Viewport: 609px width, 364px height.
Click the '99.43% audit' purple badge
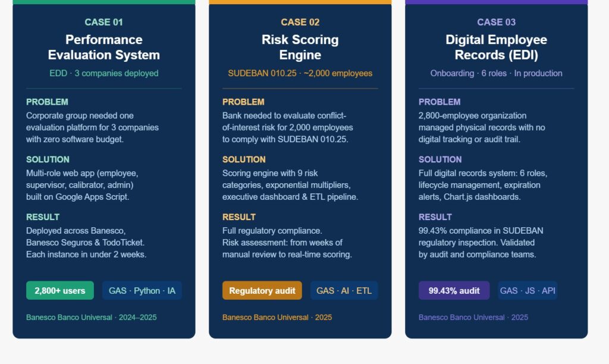coord(454,291)
